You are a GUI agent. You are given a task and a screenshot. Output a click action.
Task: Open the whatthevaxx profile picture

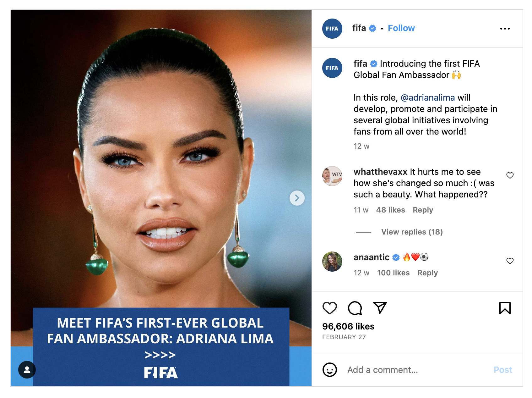pyautogui.click(x=332, y=176)
